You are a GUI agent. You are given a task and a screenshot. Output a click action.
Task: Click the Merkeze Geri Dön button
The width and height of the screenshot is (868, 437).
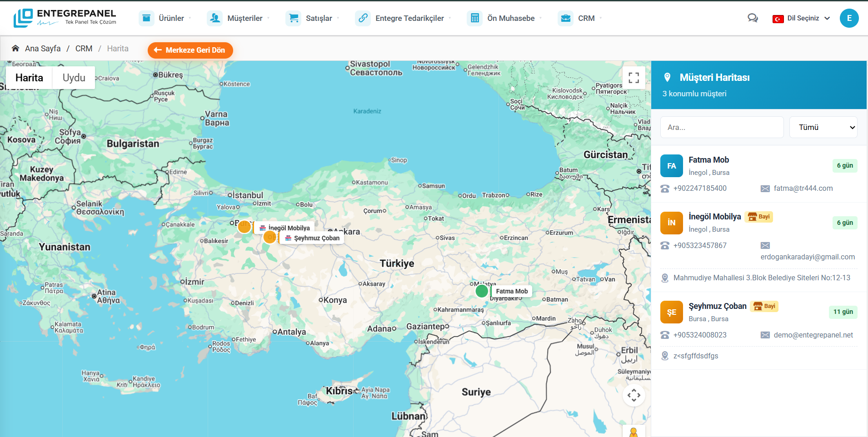point(190,50)
